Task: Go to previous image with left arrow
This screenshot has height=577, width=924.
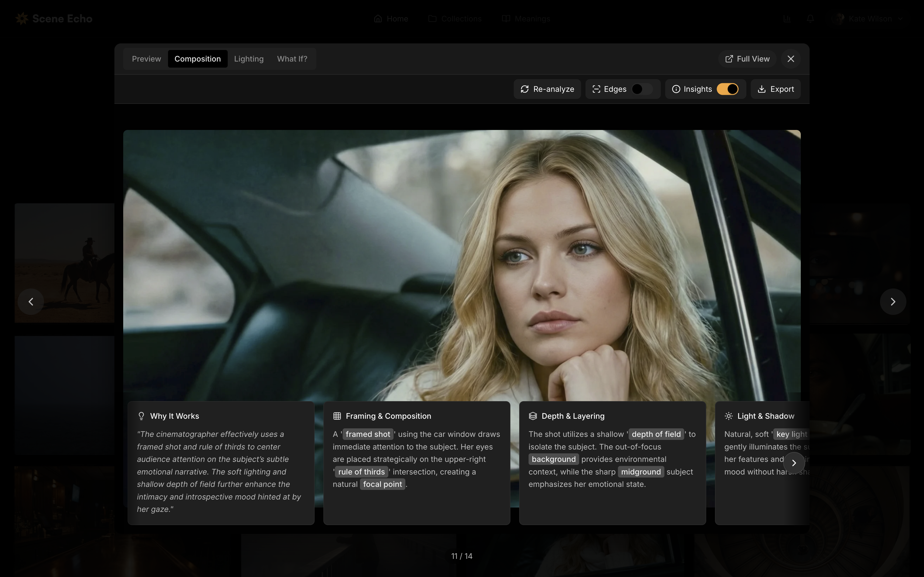Action: [31, 302]
